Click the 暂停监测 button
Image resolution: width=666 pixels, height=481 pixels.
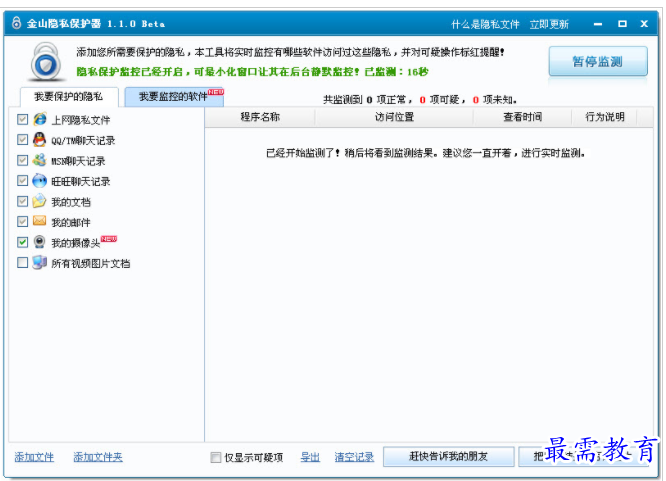(x=598, y=62)
